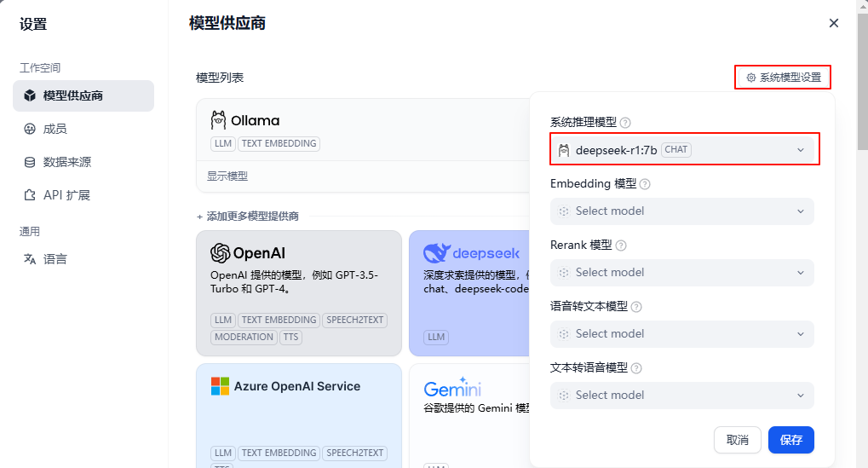The image size is (868, 468).
Task: Click the help icon beside 系统推理模型
Action: [625, 123]
